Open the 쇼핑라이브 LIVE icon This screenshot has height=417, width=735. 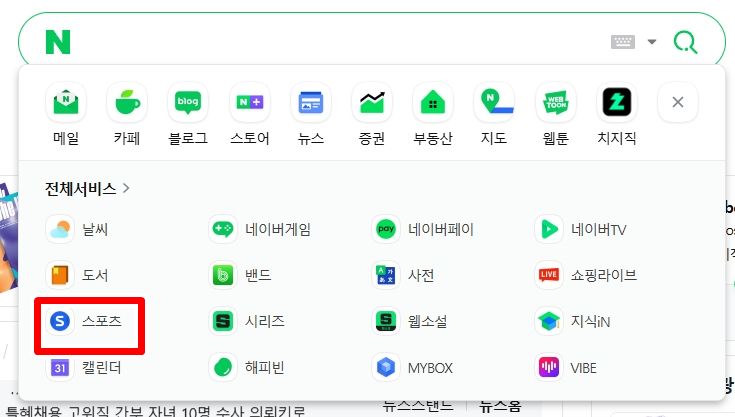pyautogui.click(x=549, y=275)
